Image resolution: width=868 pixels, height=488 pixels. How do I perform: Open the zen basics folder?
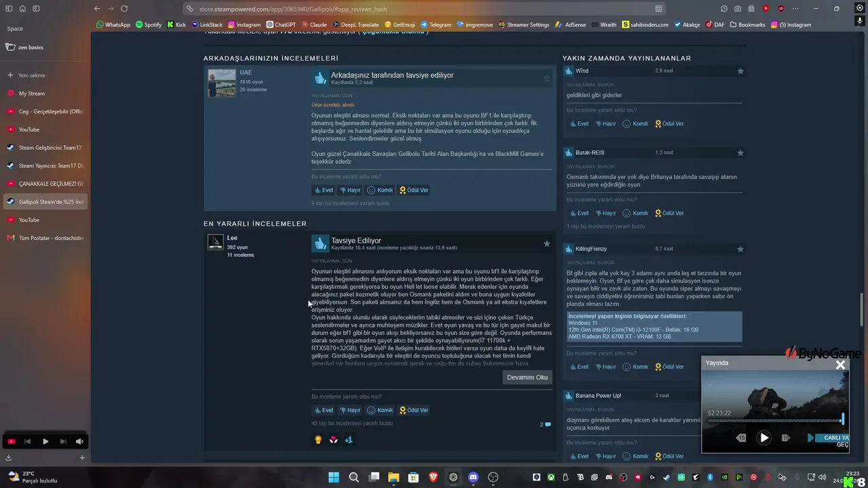tap(45, 47)
